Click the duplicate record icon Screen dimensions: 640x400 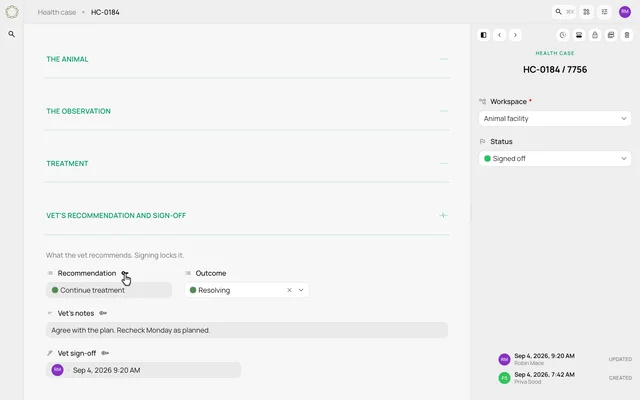[x=611, y=35]
